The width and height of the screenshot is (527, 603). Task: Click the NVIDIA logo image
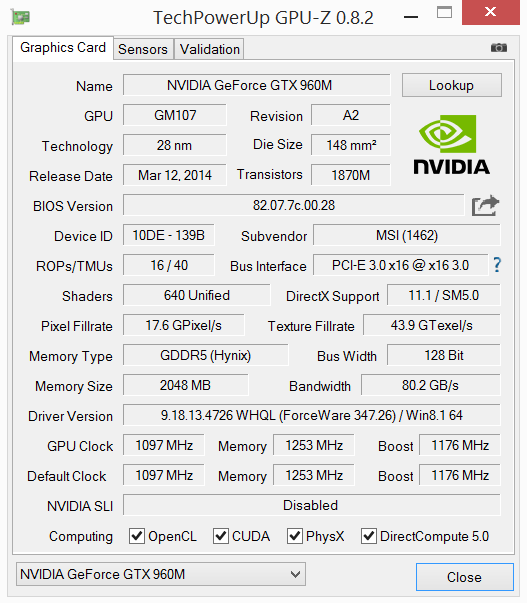point(451,145)
